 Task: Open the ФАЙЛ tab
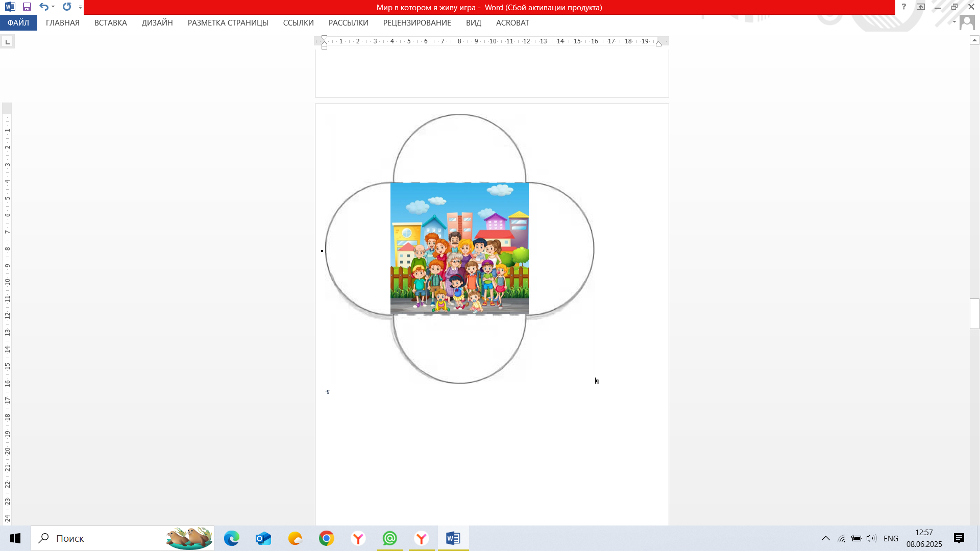[x=18, y=23]
